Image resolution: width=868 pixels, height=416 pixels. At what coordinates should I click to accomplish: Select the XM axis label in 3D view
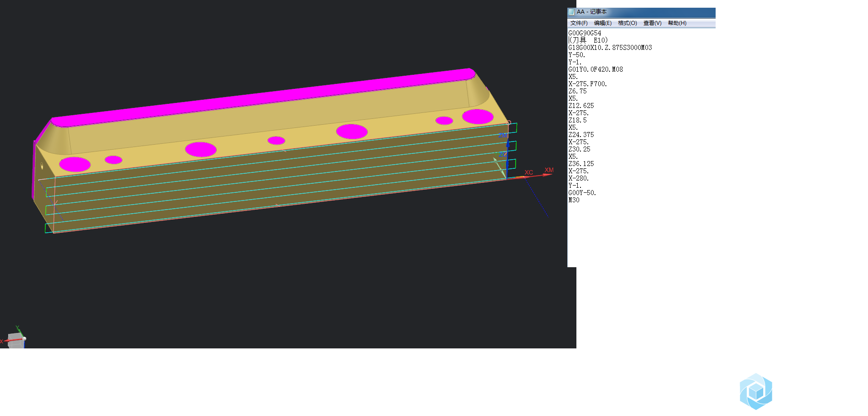(x=549, y=170)
